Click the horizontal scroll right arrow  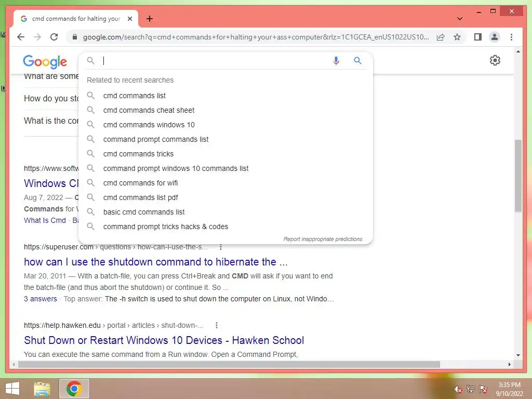tap(510, 365)
